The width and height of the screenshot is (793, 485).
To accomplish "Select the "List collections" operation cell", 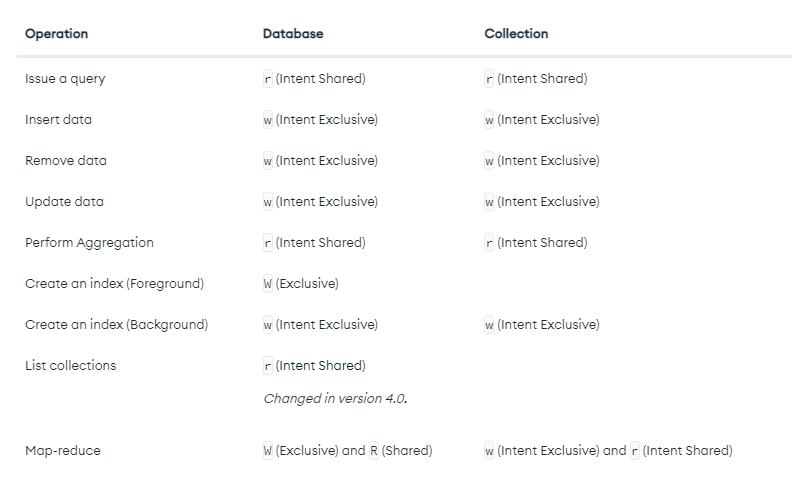I will point(70,366).
